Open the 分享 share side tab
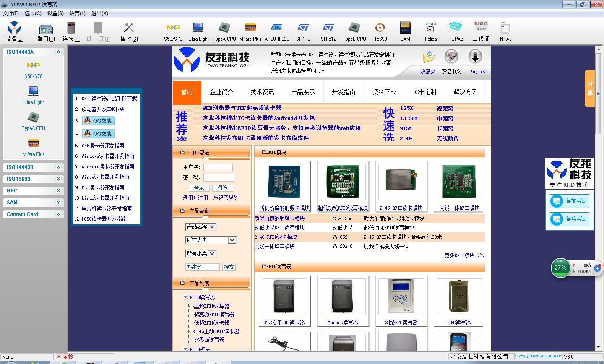Screen dimensions: 604x364 pos(590,88)
